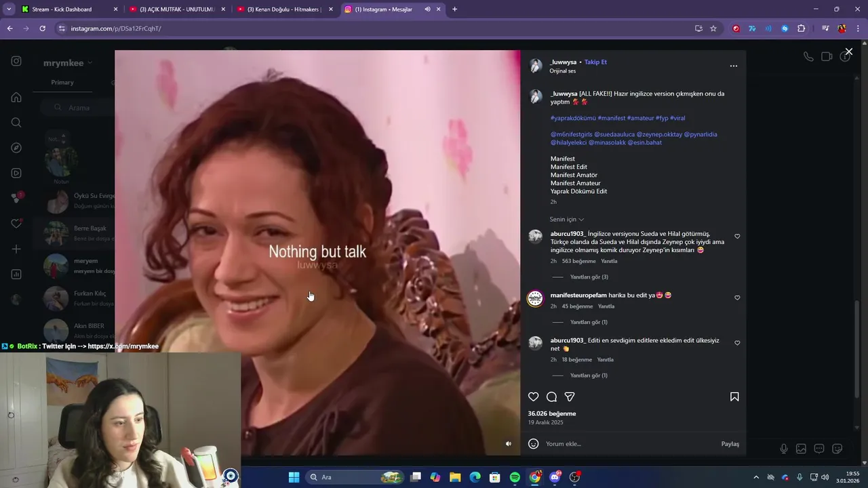Open the Chrome three-dot menu
The height and width of the screenshot is (488, 868).
click(x=859, y=28)
